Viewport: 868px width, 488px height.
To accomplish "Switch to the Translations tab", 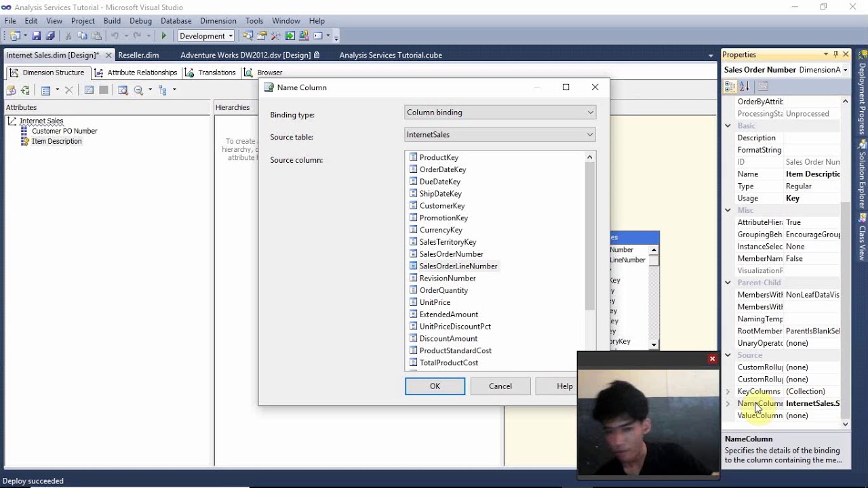I will tap(210, 73).
